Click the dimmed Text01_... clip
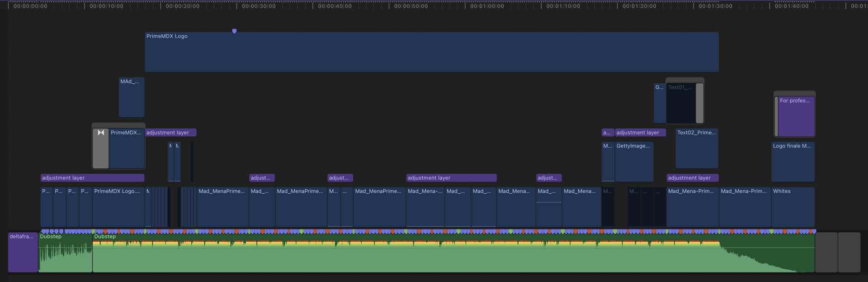The image size is (868, 282). [681, 103]
